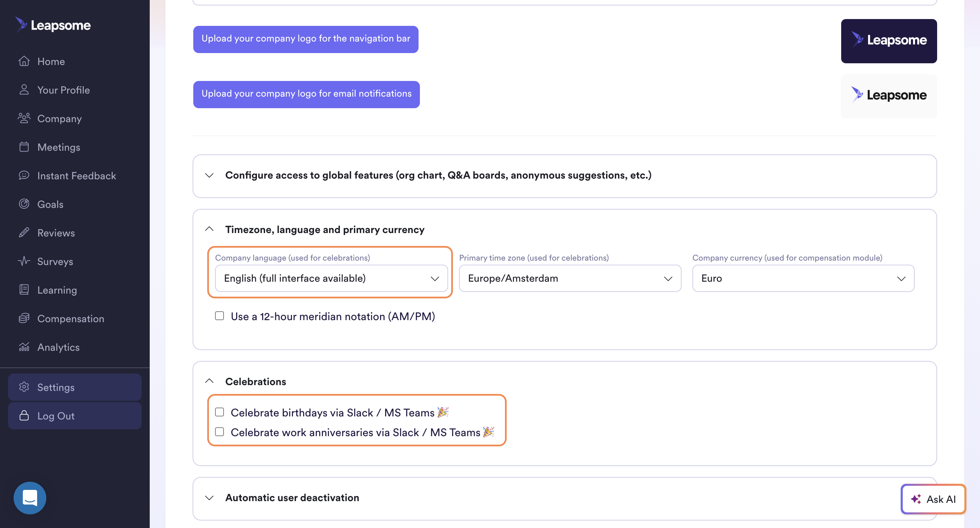
Task: Click the Your Profile person icon
Action: point(24,90)
